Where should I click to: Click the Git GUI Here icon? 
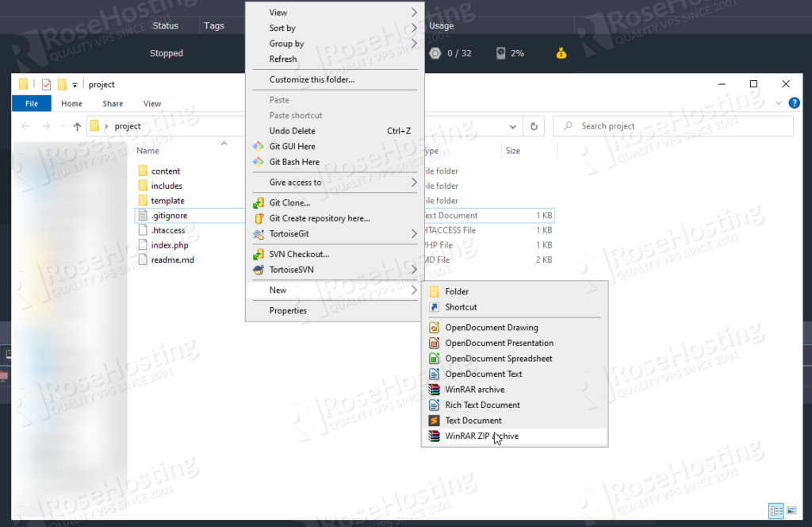(258, 146)
